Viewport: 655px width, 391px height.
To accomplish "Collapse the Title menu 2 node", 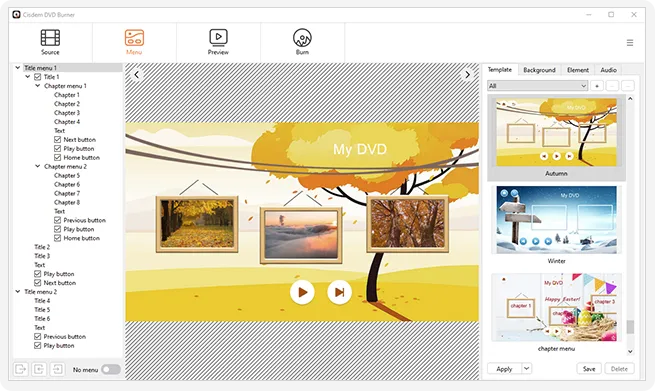I will (18, 292).
